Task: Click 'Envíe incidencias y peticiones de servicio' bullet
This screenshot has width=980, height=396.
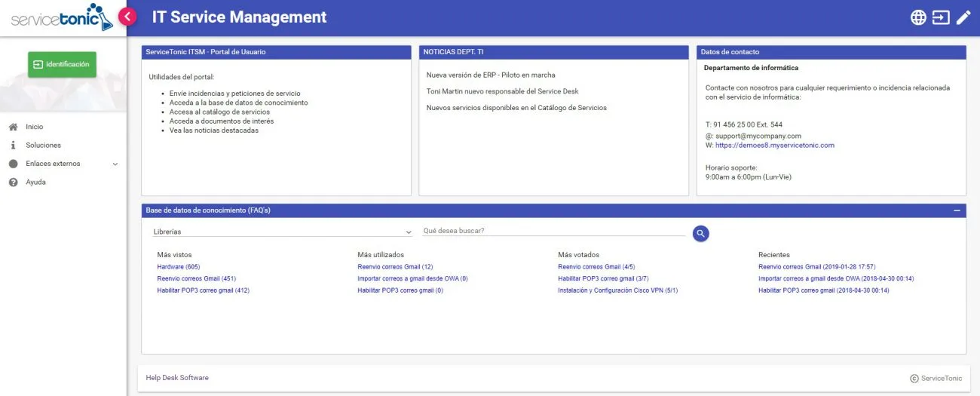Action: coord(234,94)
